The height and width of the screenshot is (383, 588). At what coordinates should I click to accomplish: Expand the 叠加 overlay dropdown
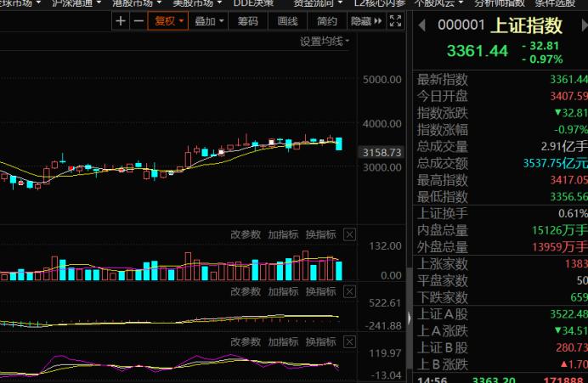click(x=209, y=20)
